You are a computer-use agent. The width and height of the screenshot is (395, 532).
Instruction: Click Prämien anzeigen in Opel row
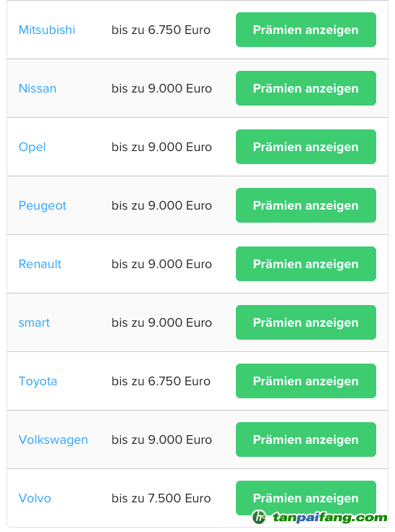pyautogui.click(x=306, y=147)
